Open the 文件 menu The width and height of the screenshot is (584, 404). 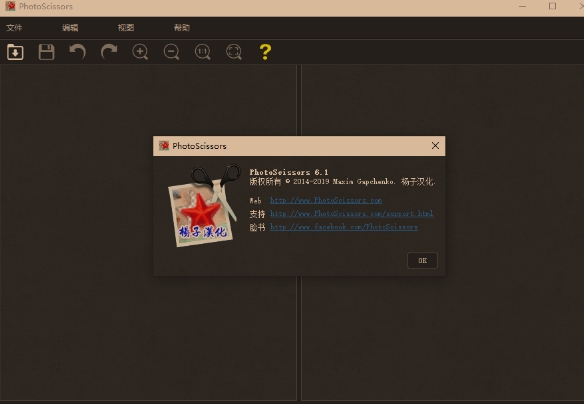pyautogui.click(x=14, y=28)
